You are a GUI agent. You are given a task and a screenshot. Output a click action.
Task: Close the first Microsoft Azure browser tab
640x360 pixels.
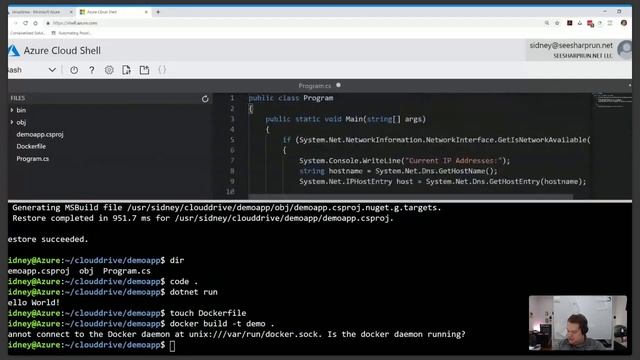click(71, 12)
